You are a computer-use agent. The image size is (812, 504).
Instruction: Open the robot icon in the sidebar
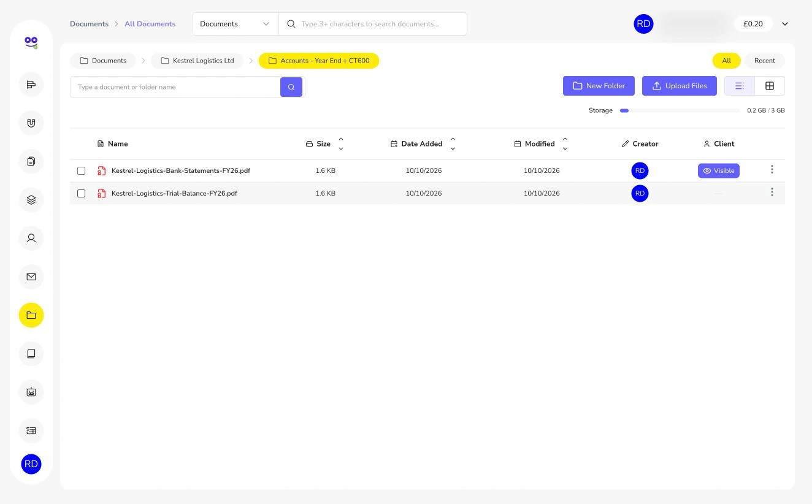(x=31, y=392)
